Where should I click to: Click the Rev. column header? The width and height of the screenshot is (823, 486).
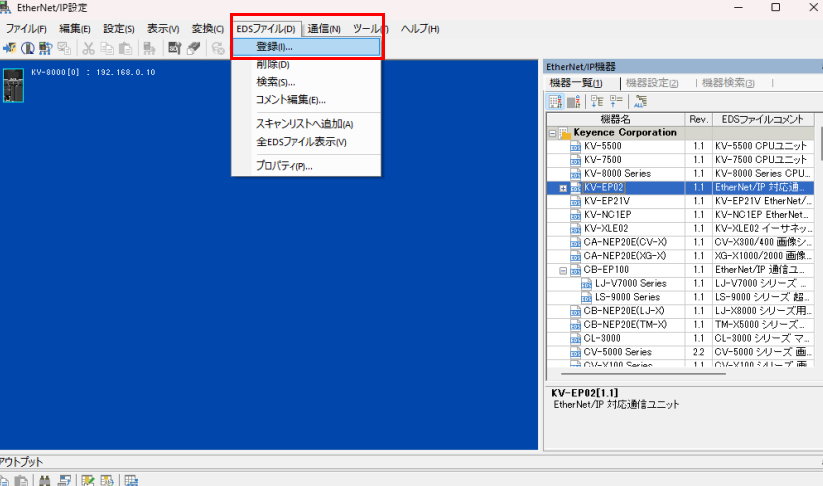[x=699, y=120]
